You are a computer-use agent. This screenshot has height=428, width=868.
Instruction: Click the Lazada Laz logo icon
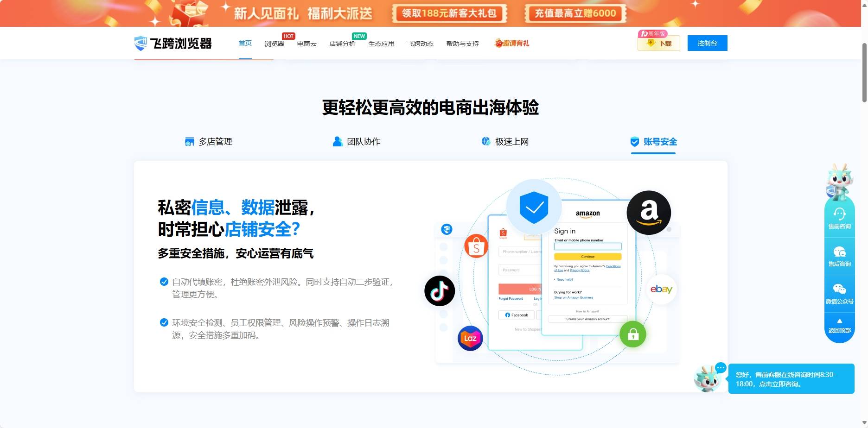tap(470, 339)
